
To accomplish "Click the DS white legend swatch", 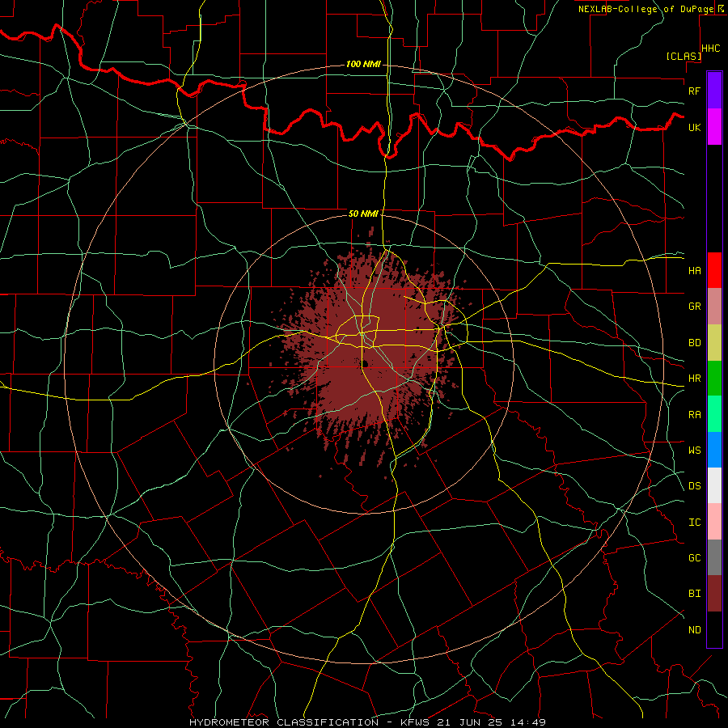I will [714, 485].
